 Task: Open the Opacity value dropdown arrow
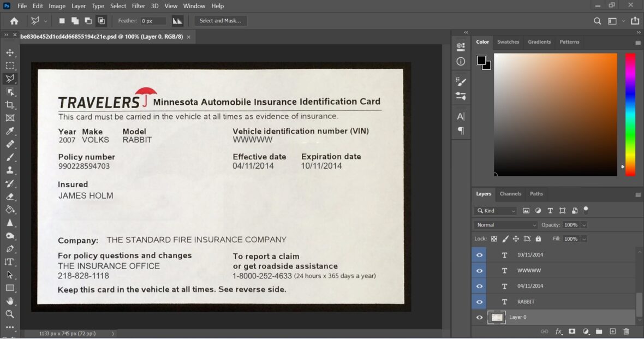click(584, 225)
